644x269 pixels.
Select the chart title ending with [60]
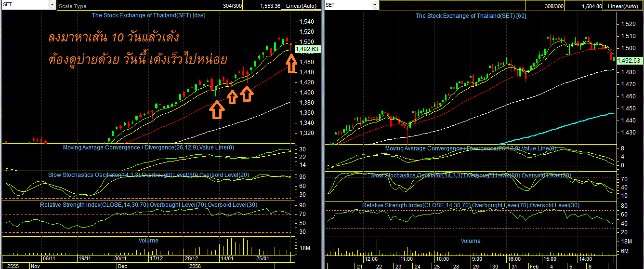(471, 15)
